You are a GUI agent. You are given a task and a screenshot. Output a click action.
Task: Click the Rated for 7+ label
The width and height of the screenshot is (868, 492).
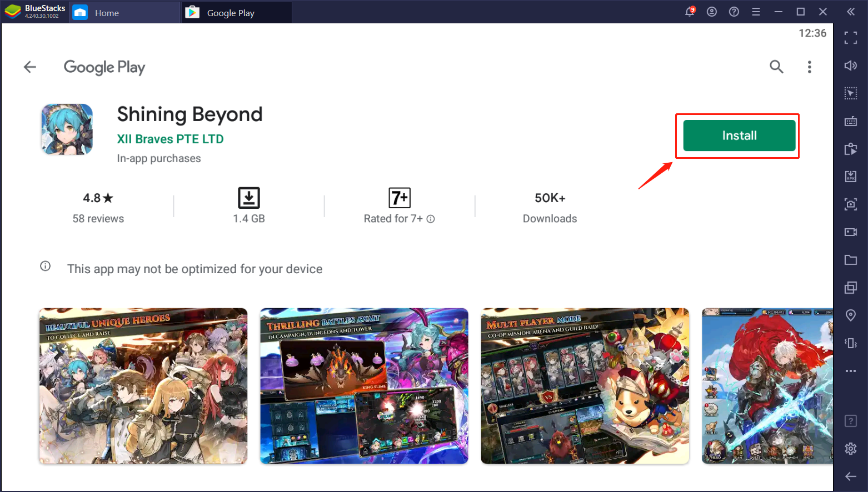pyautogui.click(x=393, y=219)
